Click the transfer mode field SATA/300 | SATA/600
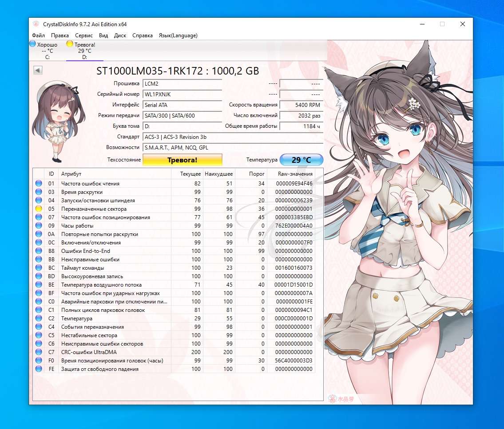This screenshot has height=429, width=504. 182,116
